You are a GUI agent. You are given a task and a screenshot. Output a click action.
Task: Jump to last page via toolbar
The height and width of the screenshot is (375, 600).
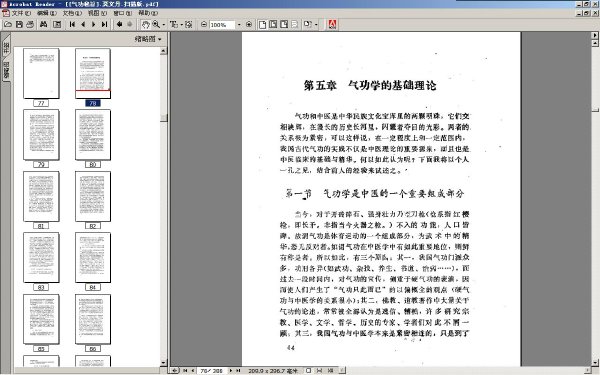click(104, 24)
